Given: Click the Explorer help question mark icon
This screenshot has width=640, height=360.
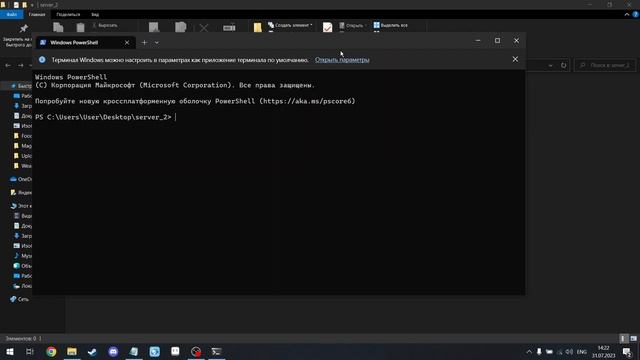Looking at the screenshot, I should click(636, 14).
